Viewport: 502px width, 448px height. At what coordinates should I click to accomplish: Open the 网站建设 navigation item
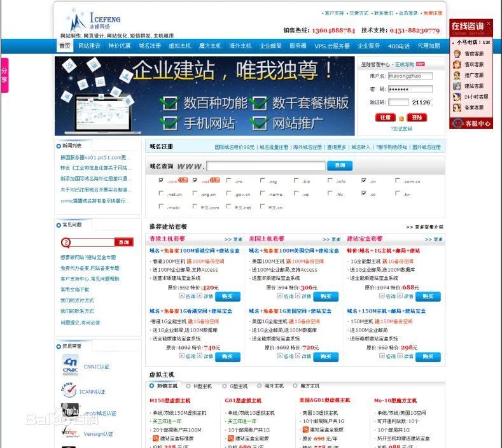89,46
